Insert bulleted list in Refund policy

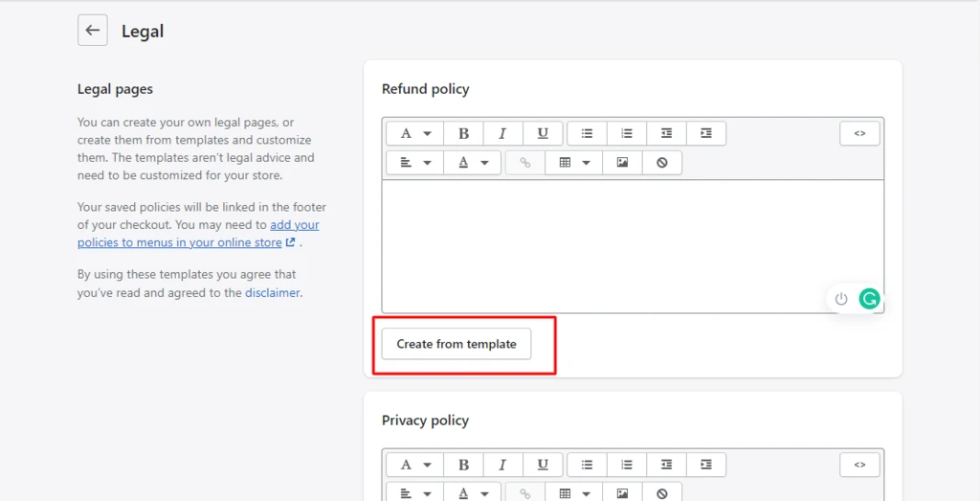click(587, 133)
